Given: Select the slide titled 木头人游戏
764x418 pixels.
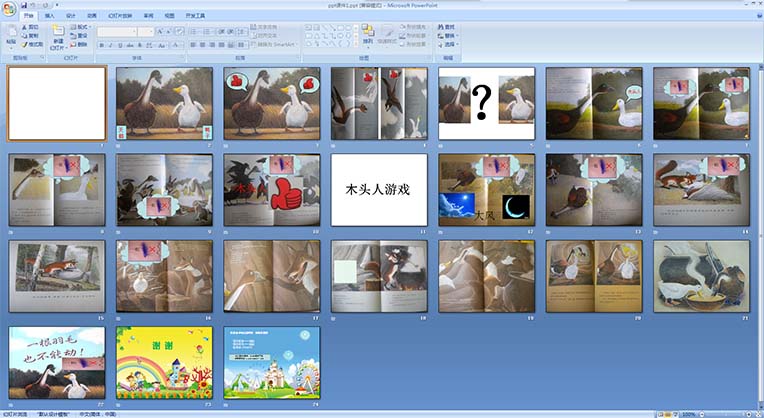Looking at the screenshot, I should tap(379, 190).
